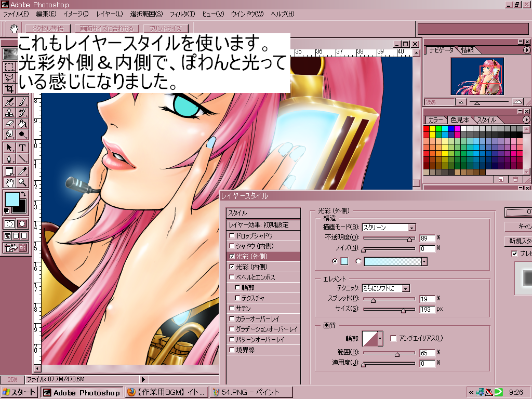Click the Windows スタート button
Viewport: 532px width, 399px height.
coord(19,392)
